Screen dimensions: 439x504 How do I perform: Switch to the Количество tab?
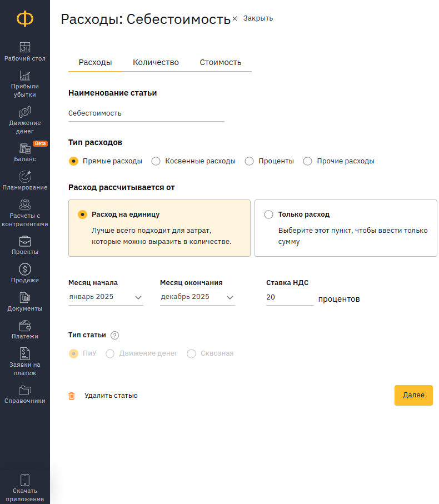(x=156, y=62)
